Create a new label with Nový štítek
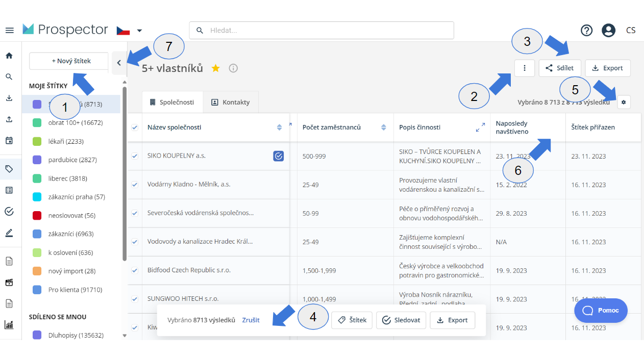 (x=69, y=61)
